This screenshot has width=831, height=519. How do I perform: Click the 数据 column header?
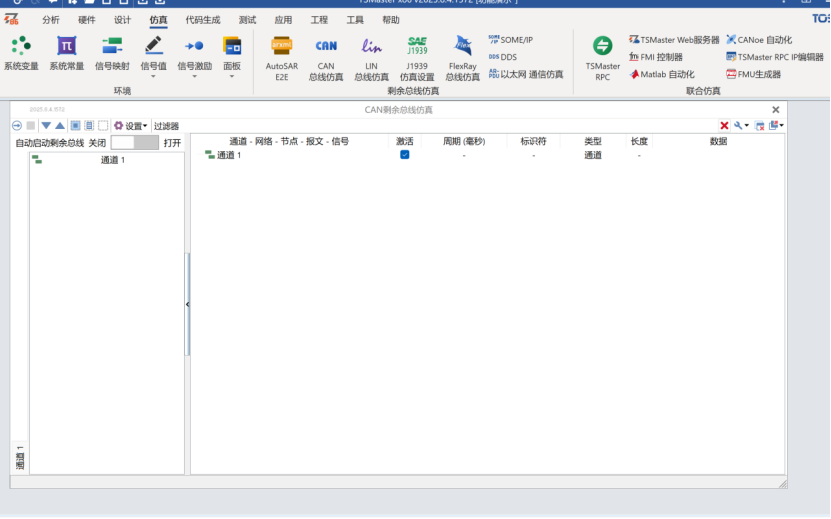(718, 141)
